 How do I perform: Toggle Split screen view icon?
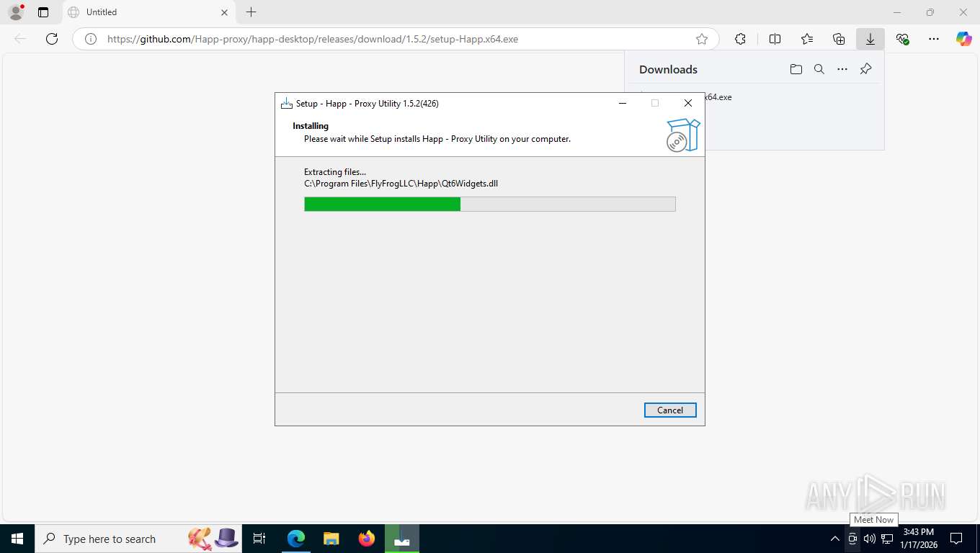775,39
